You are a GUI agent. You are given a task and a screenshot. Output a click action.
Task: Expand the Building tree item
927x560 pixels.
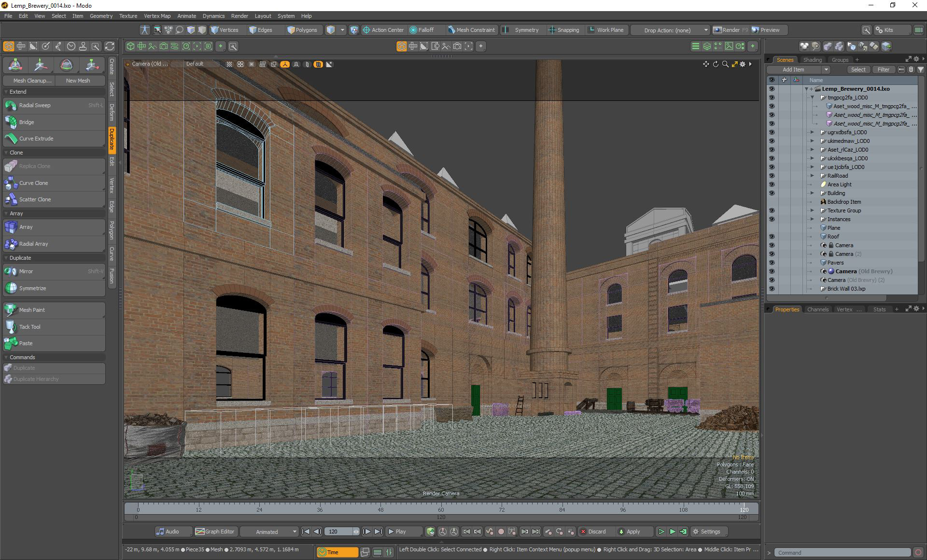point(812,193)
